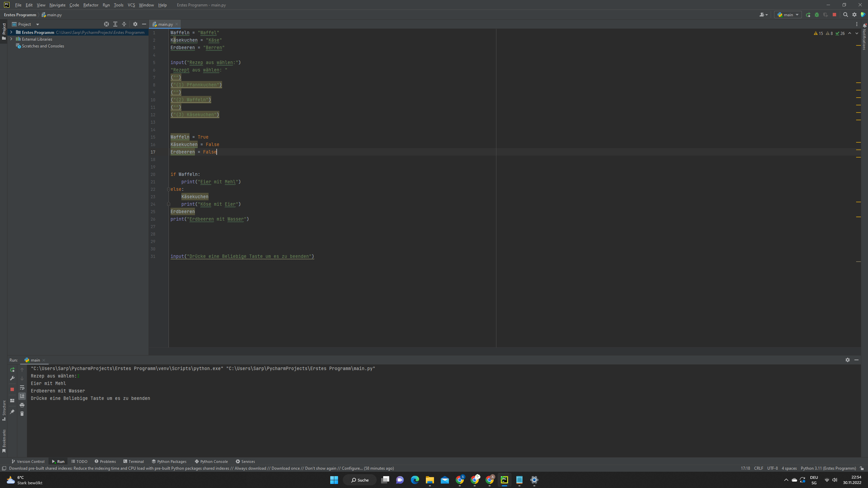Open Settings via gear icon
This screenshot has height=488, width=868.
[854, 15]
